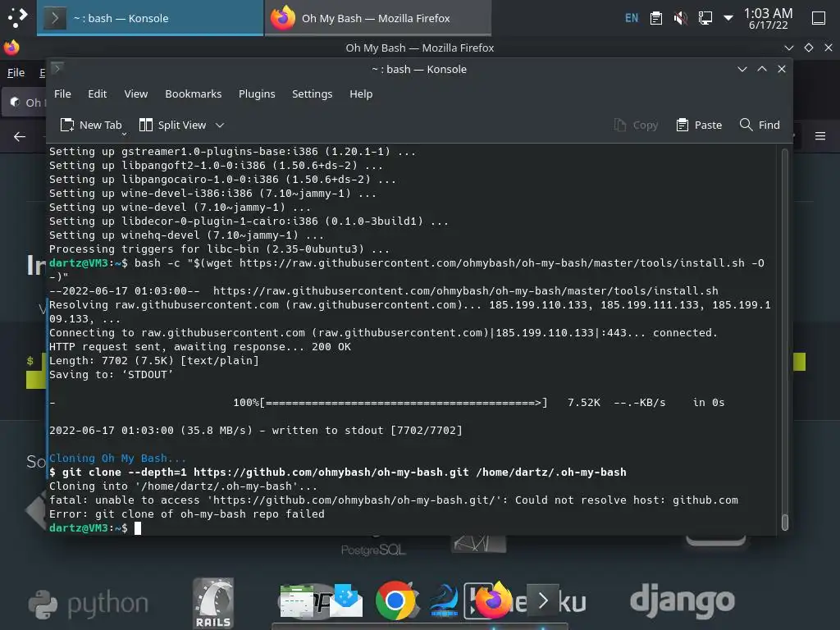Viewport: 840px width, 630px height.
Task: Click the New Tab toolbar button
Action: pos(91,125)
